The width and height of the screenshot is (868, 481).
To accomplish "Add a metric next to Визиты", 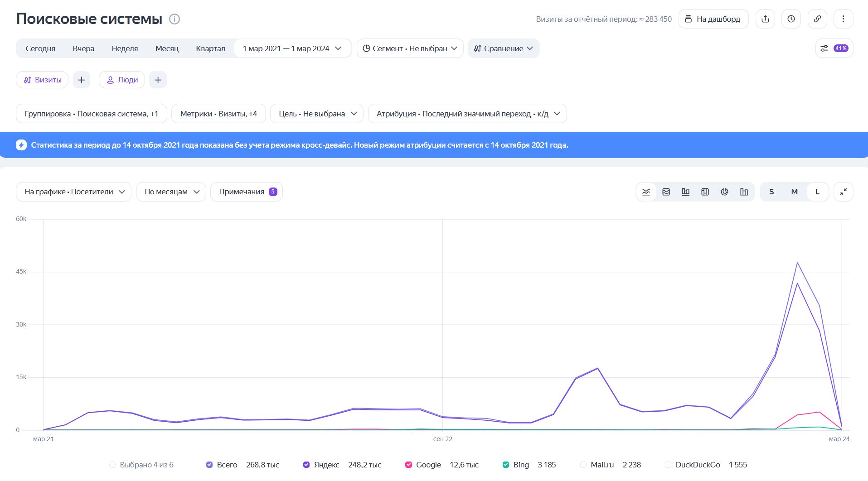I will (82, 80).
